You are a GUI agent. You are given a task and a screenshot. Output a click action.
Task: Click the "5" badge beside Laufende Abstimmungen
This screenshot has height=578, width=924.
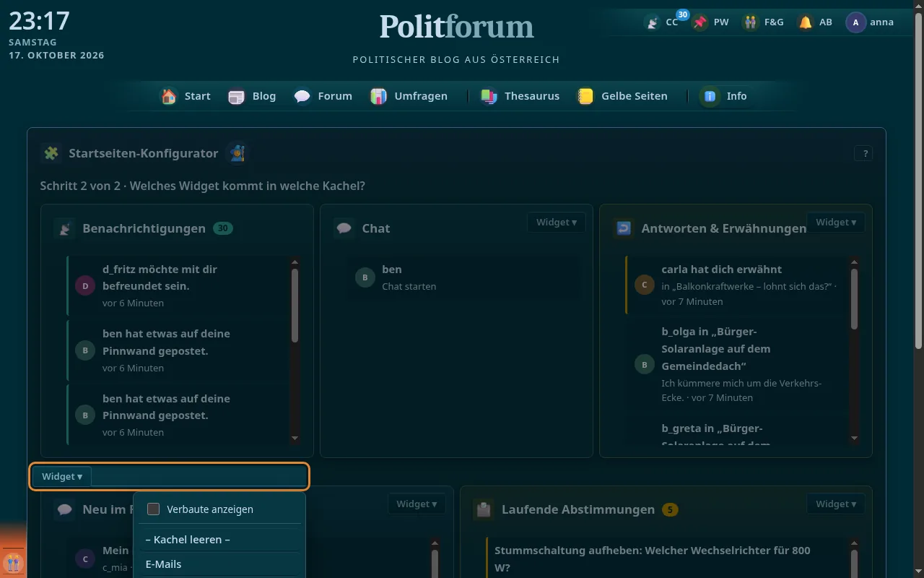pyautogui.click(x=670, y=510)
